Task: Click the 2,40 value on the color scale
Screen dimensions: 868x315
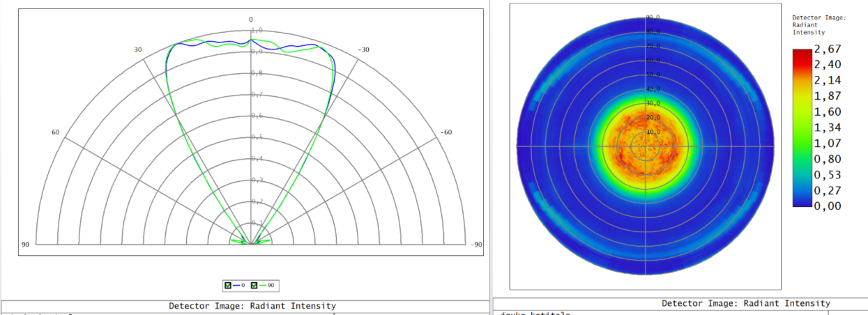Action: pyautogui.click(x=826, y=64)
